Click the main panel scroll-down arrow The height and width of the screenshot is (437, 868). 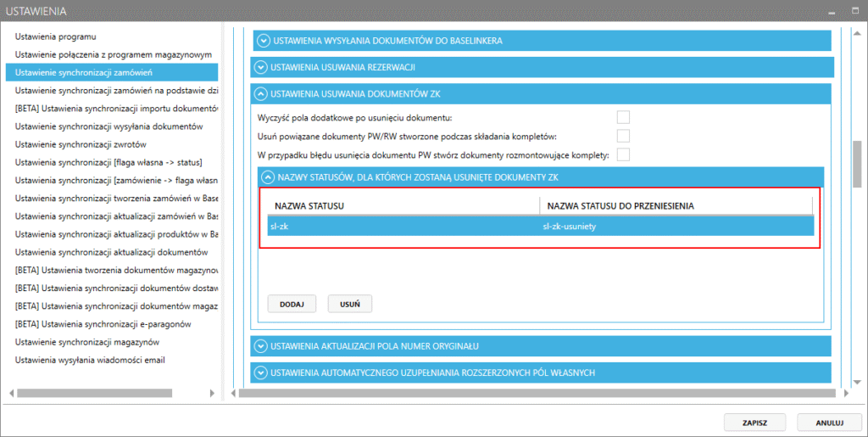pos(856,381)
